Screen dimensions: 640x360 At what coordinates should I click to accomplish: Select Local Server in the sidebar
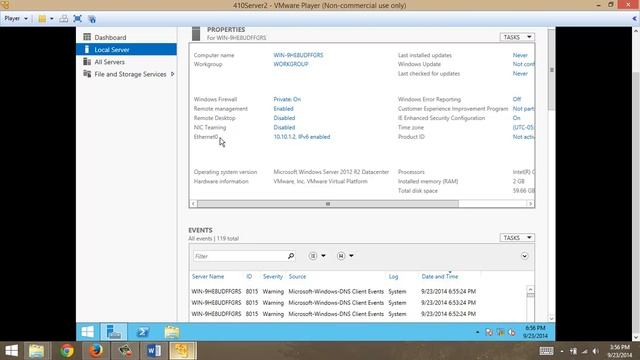click(126, 49)
